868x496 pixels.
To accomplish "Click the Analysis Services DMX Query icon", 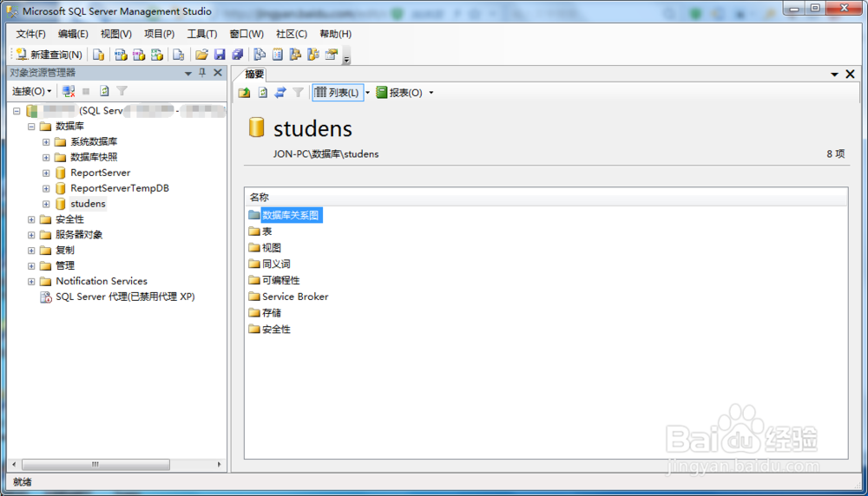I will tap(139, 54).
